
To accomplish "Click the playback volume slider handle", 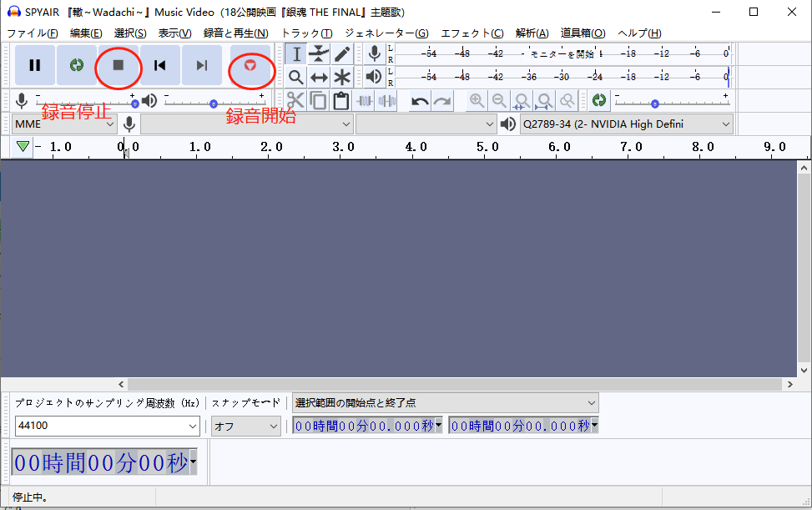I will 214,104.
